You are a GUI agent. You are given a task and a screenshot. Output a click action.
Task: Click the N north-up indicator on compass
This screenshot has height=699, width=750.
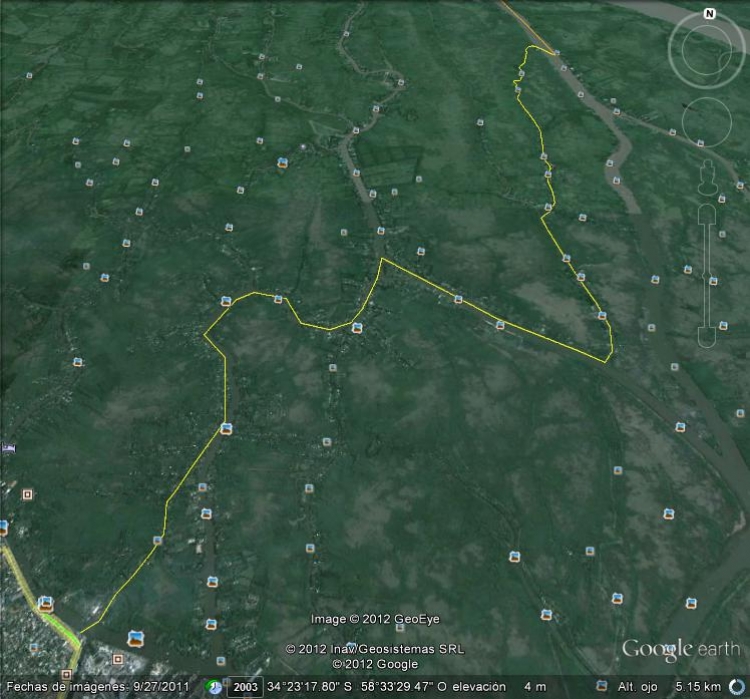point(709,14)
